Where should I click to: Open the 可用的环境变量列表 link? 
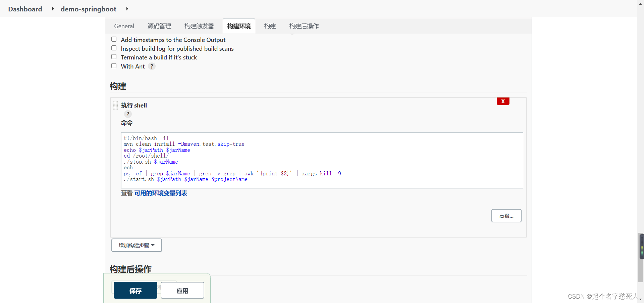(x=161, y=193)
